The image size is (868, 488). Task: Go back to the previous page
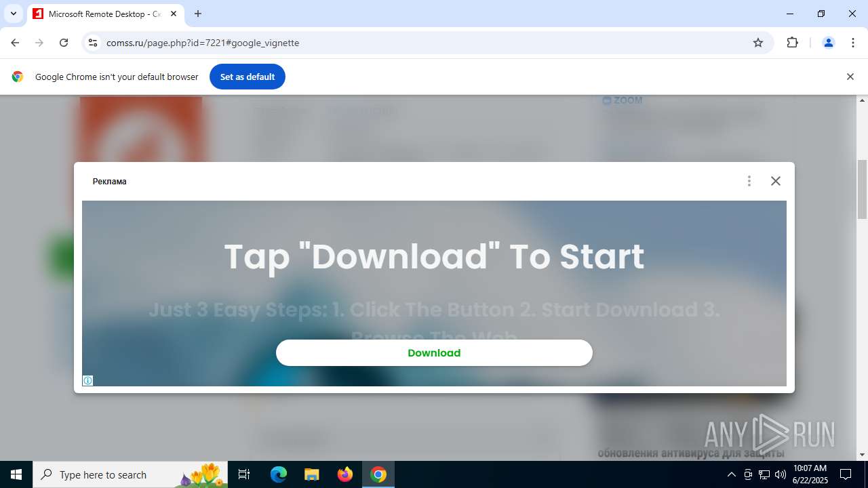tap(15, 43)
